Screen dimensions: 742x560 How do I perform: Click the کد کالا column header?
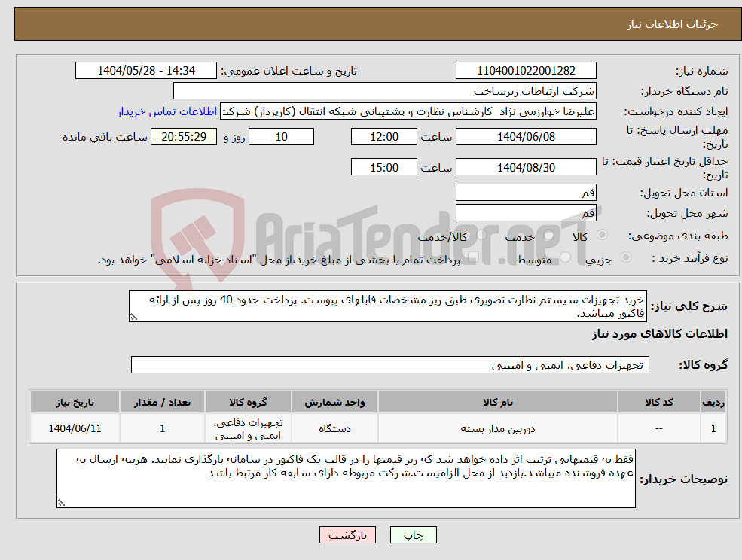click(x=659, y=403)
